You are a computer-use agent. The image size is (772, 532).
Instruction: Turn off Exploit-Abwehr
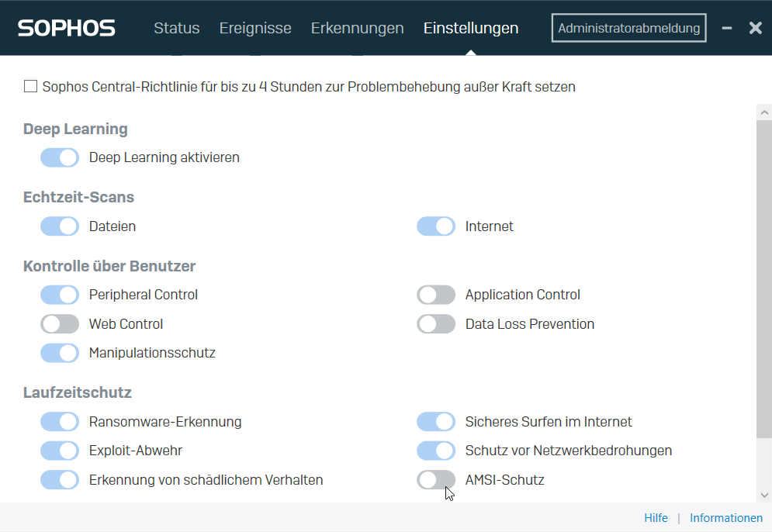[59, 451]
